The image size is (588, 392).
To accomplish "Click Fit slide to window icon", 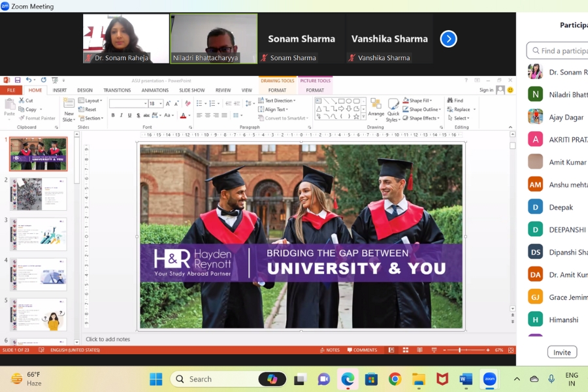I will pyautogui.click(x=511, y=350).
